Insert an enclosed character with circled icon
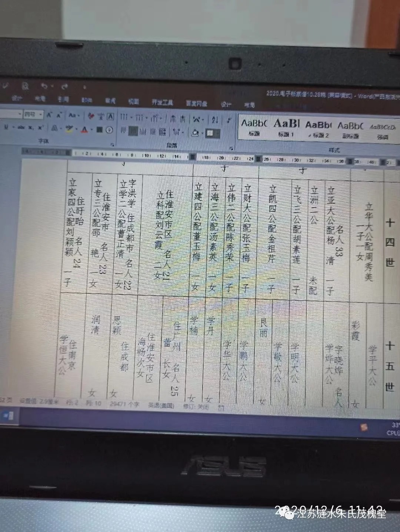This screenshot has width=400, height=532. pyautogui.click(x=109, y=130)
